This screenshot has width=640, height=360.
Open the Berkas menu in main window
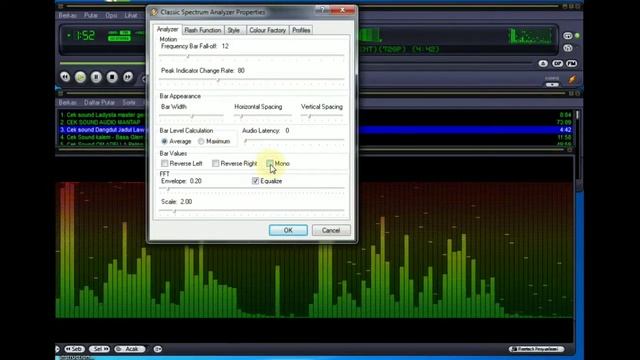[67, 16]
